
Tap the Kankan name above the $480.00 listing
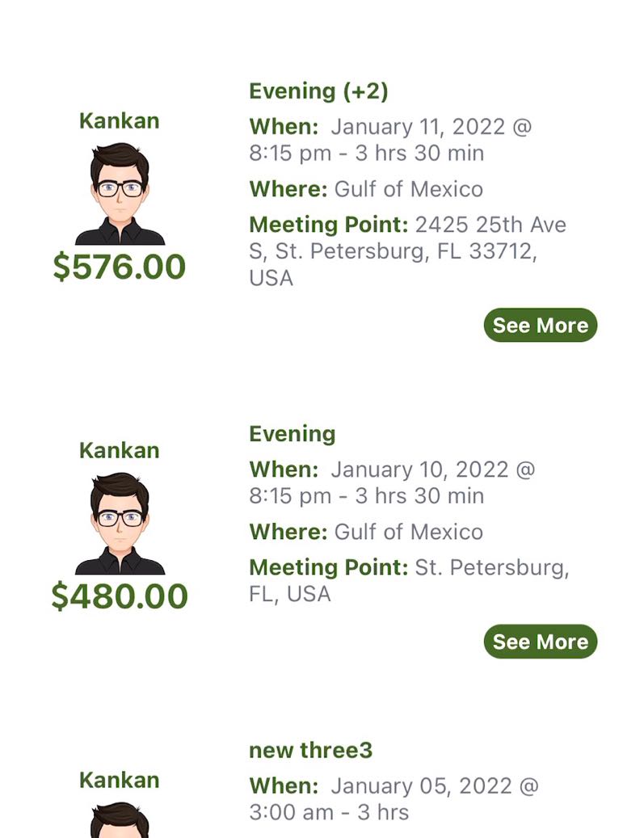(120, 450)
